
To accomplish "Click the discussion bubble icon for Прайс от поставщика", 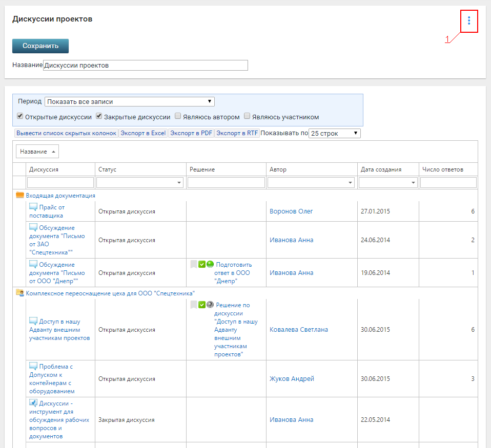I will click(33, 207).
